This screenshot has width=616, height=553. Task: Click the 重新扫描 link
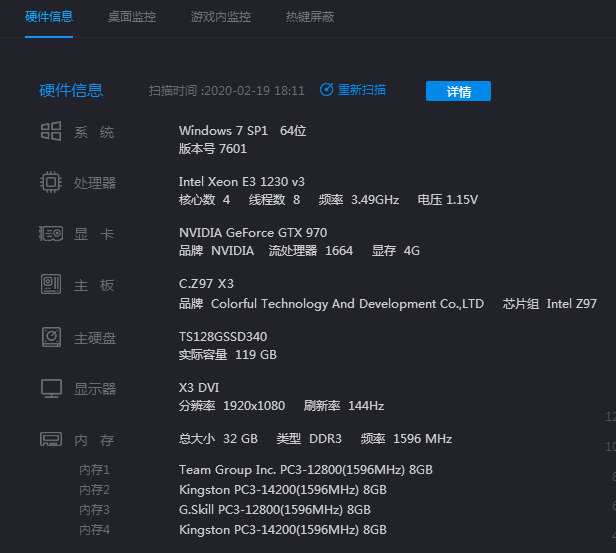click(362, 90)
